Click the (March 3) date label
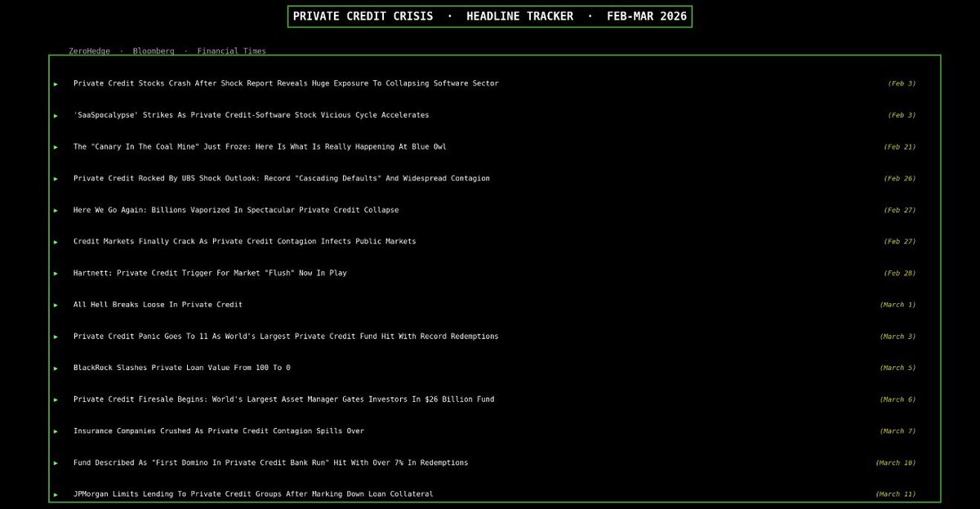The image size is (980, 509). [x=898, y=337]
